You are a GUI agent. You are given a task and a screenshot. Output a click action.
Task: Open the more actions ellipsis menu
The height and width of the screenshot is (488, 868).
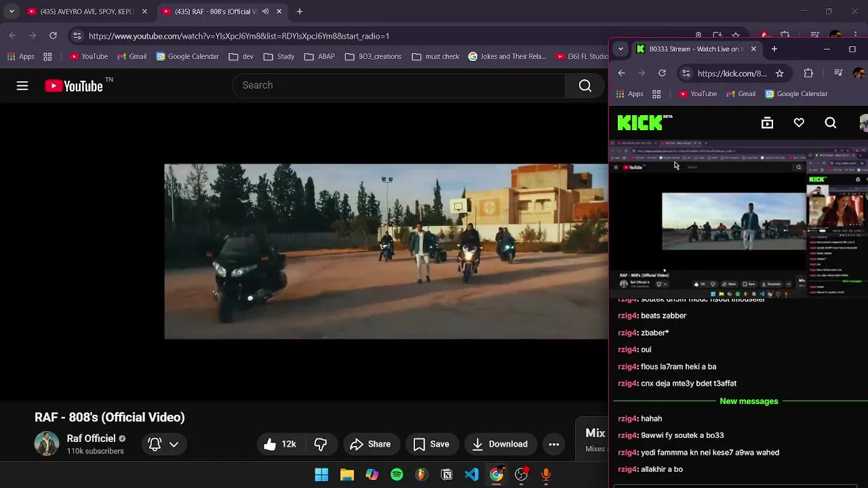coord(554,444)
